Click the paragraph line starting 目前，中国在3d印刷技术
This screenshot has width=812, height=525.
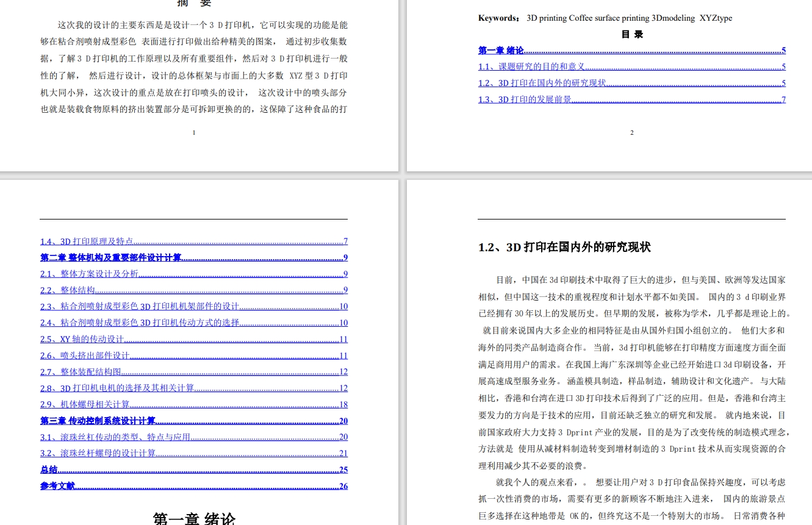click(x=641, y=280)
